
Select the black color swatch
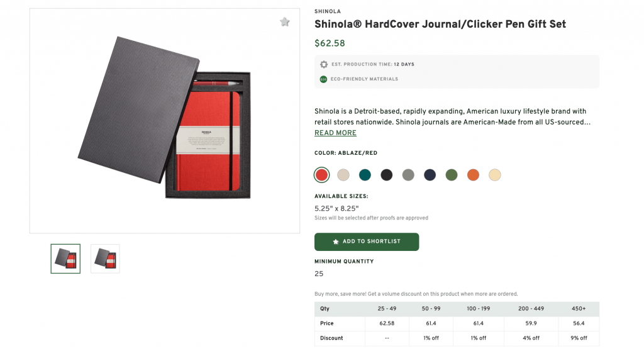387,175
